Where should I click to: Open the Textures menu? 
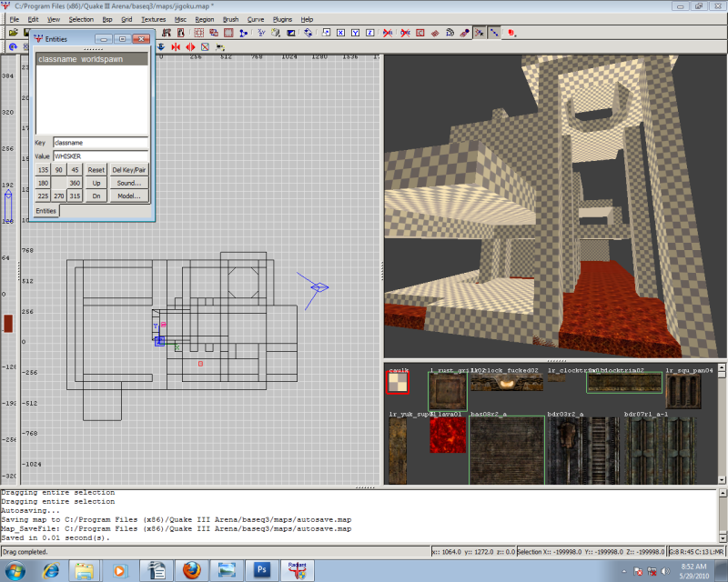(x=154, y=19)
